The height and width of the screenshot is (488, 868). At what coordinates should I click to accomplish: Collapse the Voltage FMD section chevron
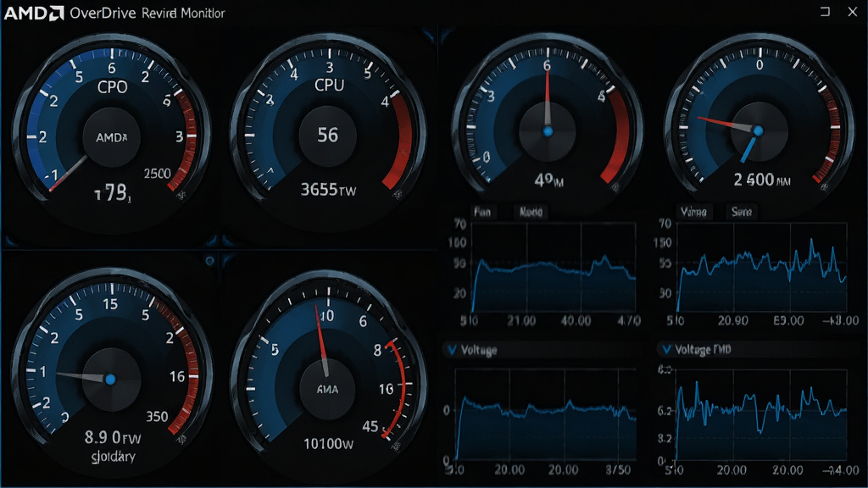pyautogui.click(x=666, y=350)
